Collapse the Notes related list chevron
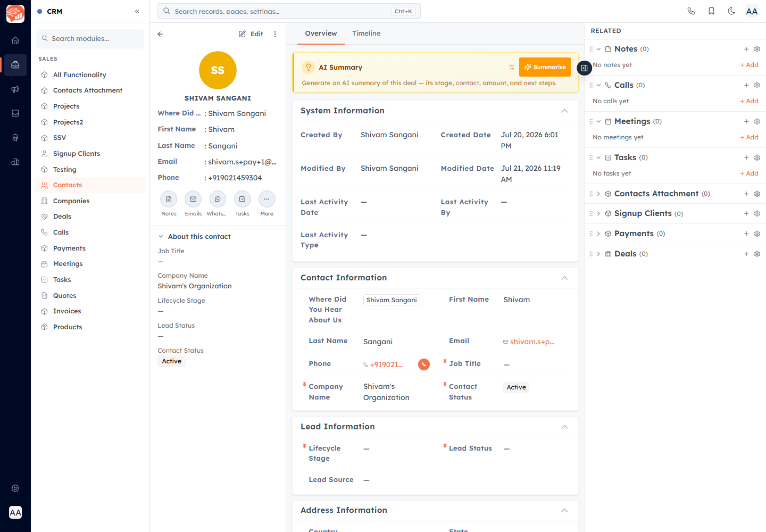 [x=598, y=49]
